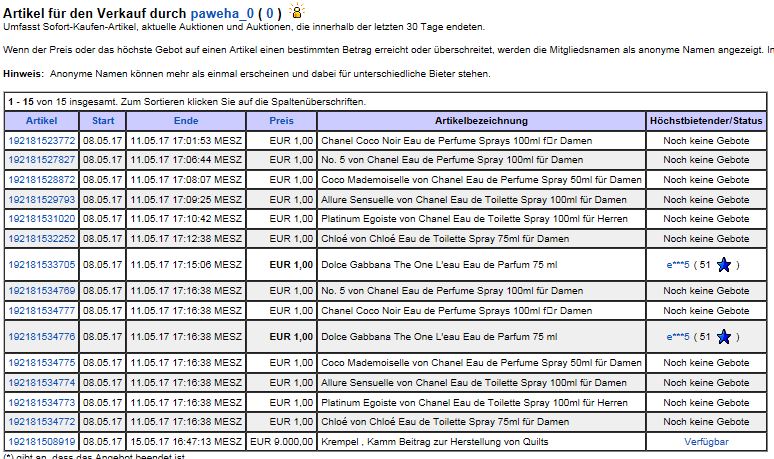Open feedback score 0 link in heading
Image resolution: width=774 pixels, height=459 pixels.
(x=270, y=13)
